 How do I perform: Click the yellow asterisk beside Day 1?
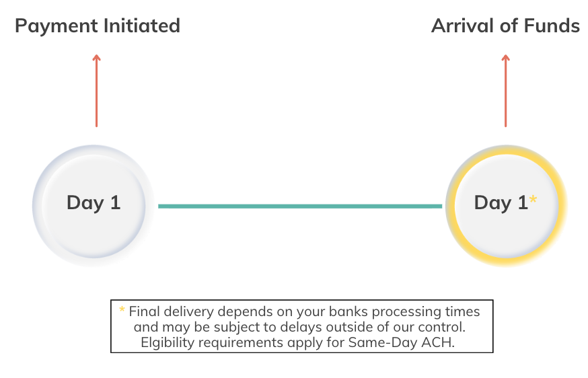pos(533,200)
